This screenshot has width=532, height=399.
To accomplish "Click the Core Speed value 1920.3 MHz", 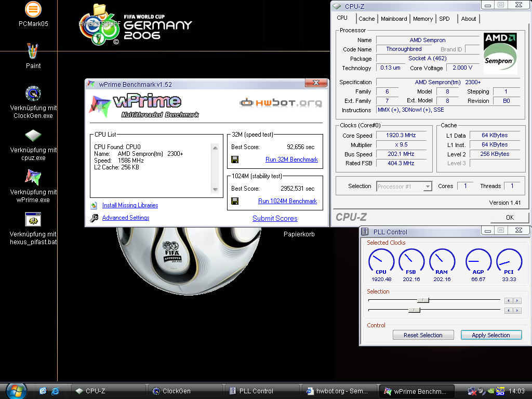I will pyautogui.click(x=401, y=136).
